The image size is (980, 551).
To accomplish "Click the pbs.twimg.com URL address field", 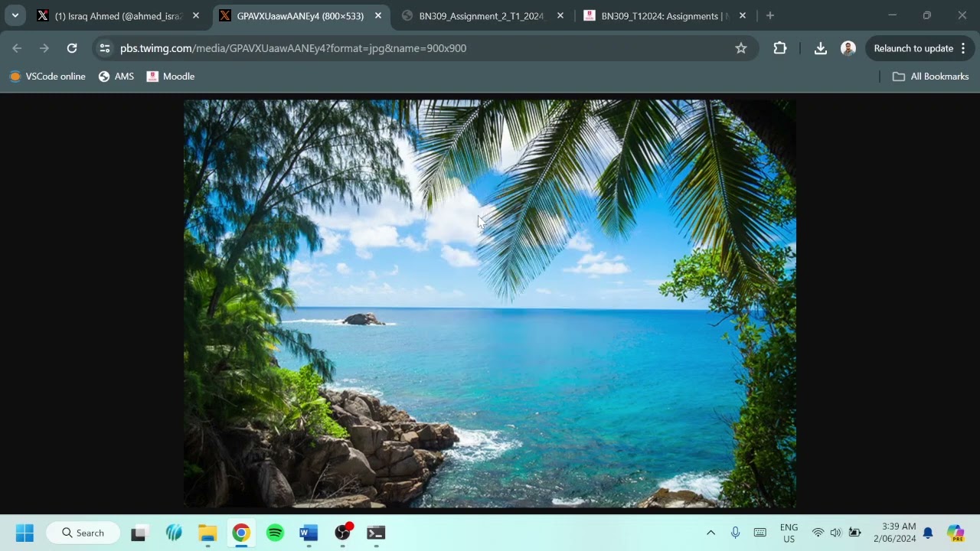I will coord(425,48).
